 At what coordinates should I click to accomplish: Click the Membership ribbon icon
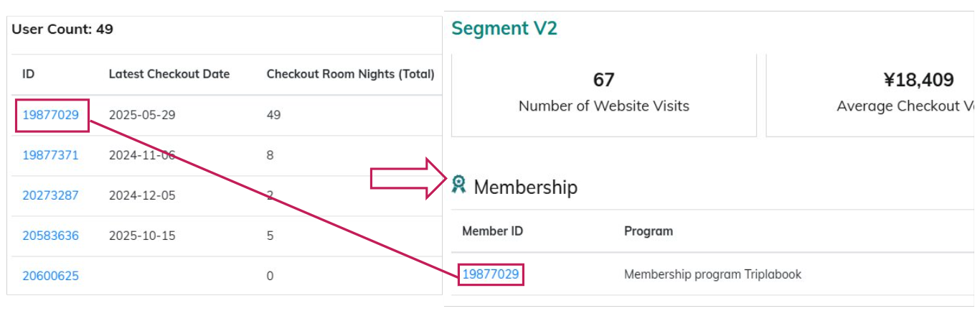pos(458,185)
